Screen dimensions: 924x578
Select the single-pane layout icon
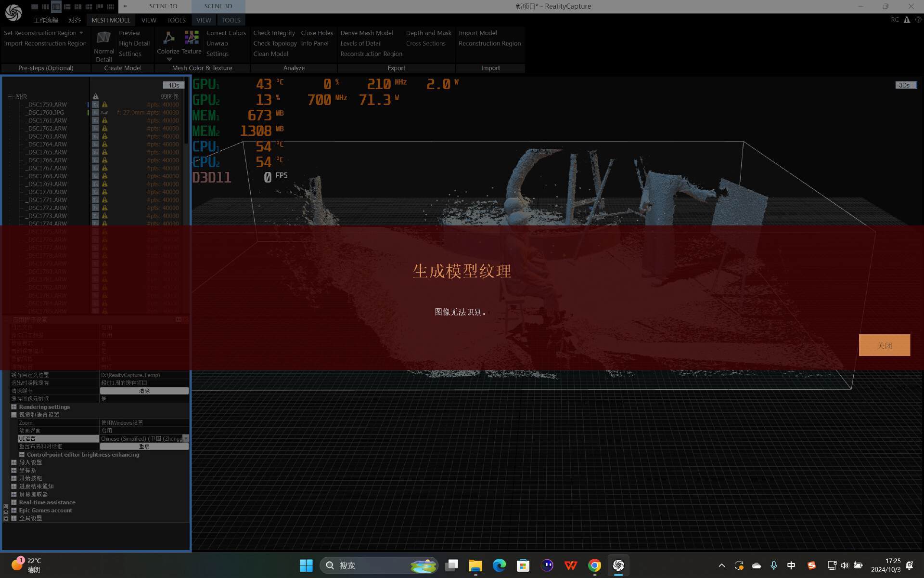pyautogui.click(x=35, y=6)
